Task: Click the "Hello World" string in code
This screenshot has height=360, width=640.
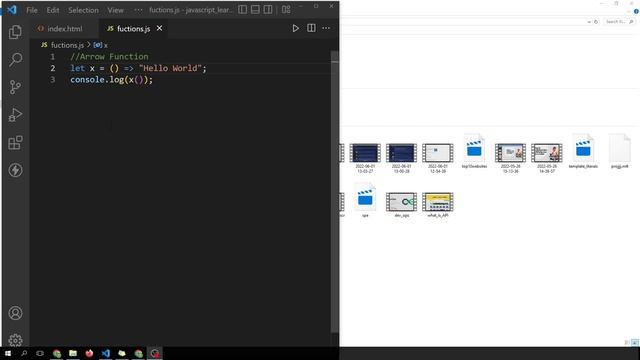Action: pos(170,68)
